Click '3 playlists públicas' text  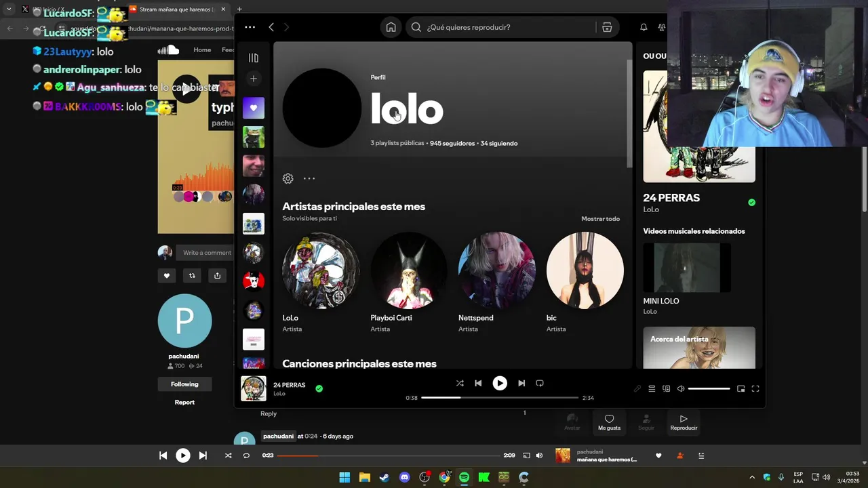click(397, 143)
